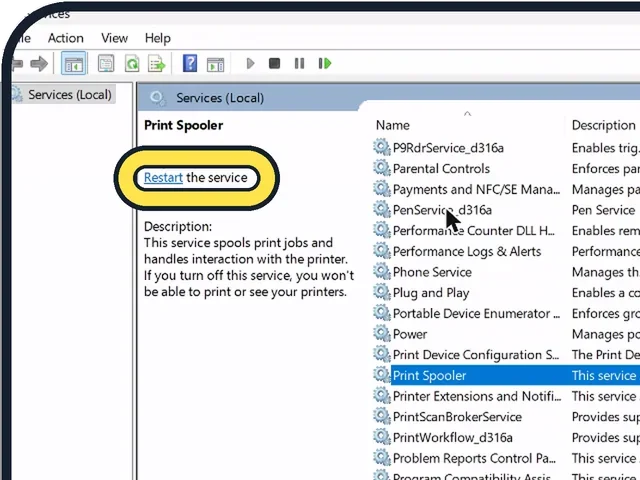The width and height of the screenshot is (640, 480).
Task: Select Services (Local) in the console tree
Action: pos(69,95)
